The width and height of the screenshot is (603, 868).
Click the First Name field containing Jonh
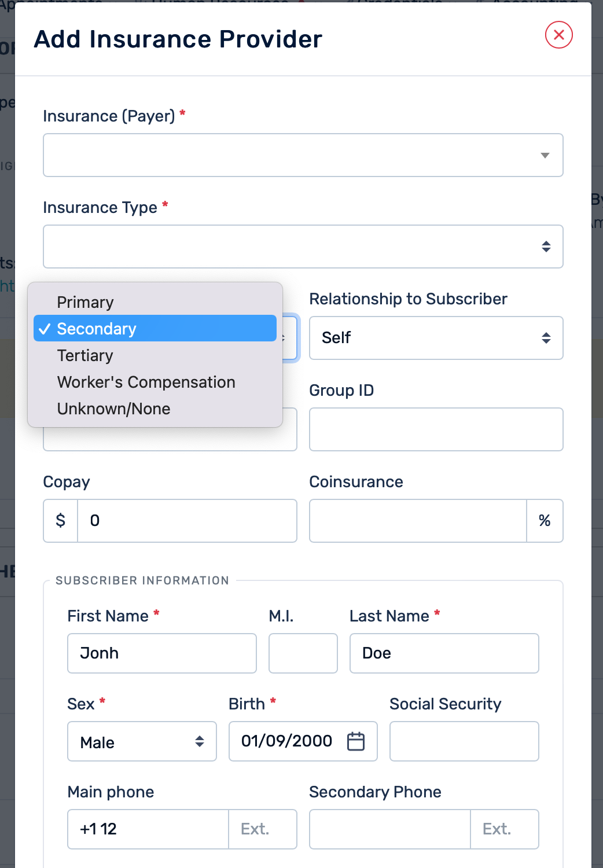(x=161, y=653)
